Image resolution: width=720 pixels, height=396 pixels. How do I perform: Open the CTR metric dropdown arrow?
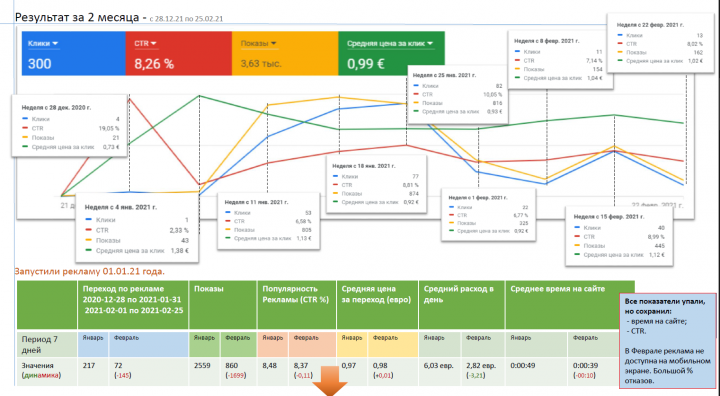[154, 43]
